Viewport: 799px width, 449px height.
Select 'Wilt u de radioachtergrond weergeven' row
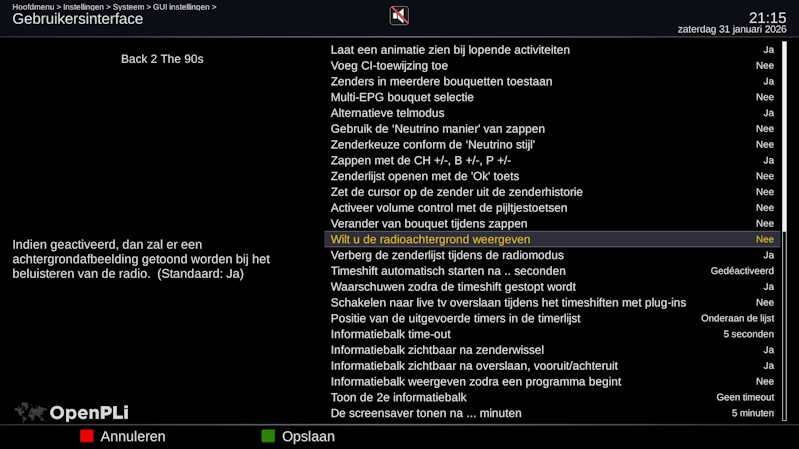point(430,240)
